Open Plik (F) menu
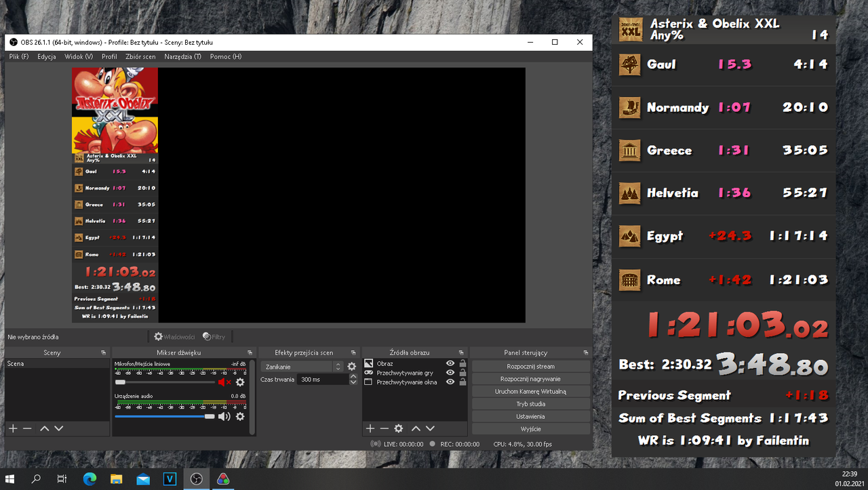Image resolution: width=868 pixels, height=490 pixels. coord(19,57)
